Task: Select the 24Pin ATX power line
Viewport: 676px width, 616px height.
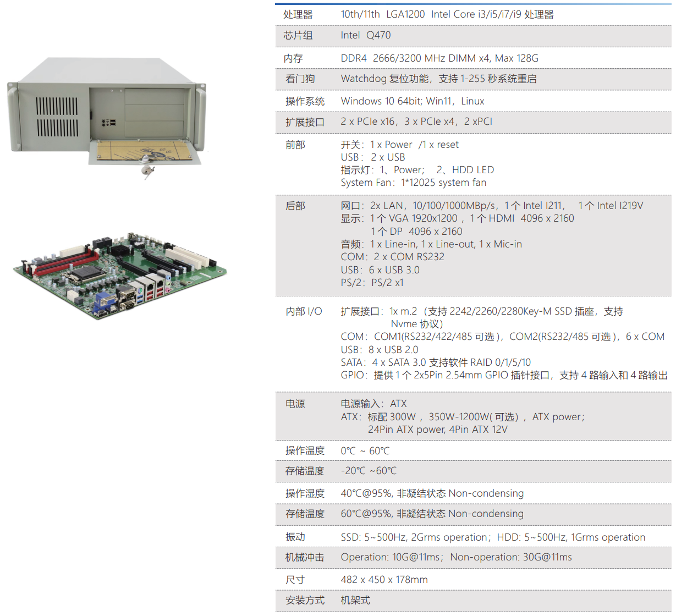Action: [x=437, y=430]
